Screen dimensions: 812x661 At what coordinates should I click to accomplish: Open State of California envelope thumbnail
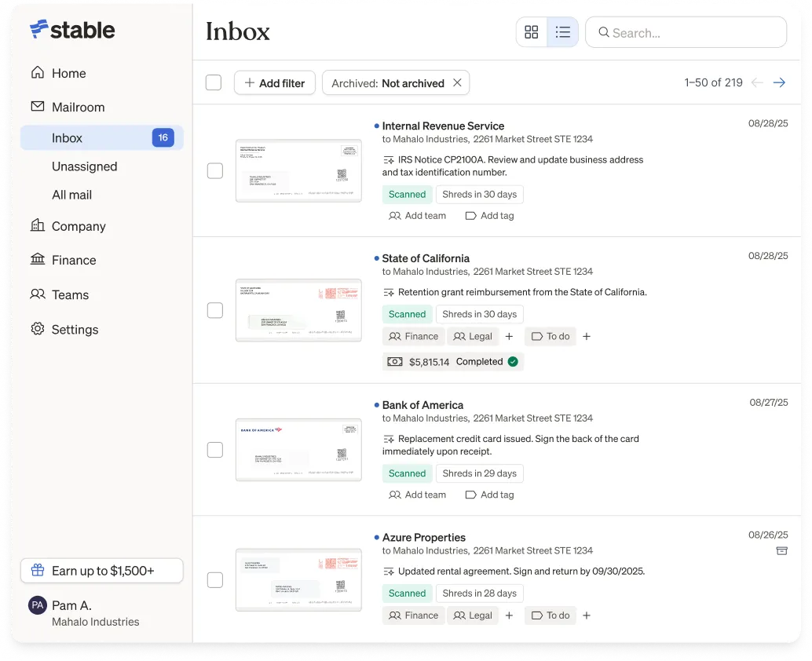(x=298, y=310)
